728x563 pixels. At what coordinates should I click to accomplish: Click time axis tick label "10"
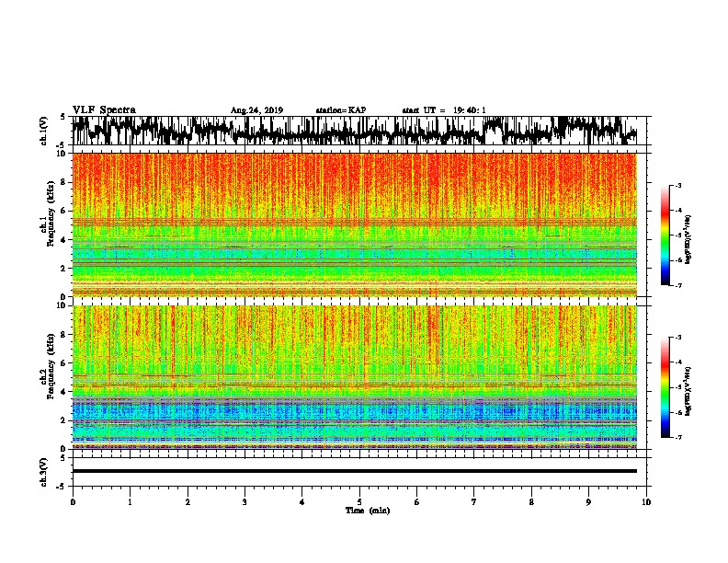pyautogui.click(x=646, y=502)
